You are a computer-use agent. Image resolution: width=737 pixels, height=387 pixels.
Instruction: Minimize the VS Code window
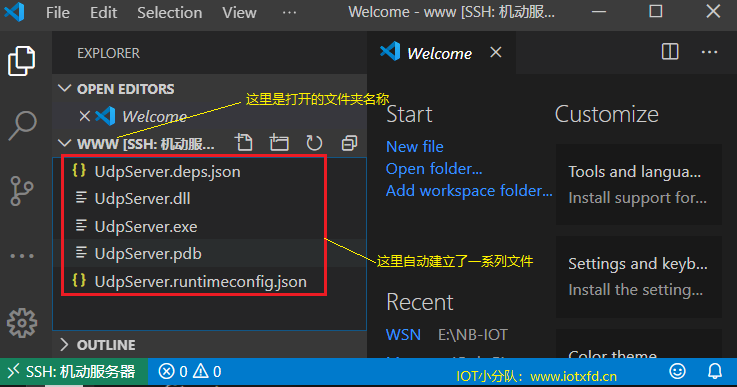pyautogui.click(x=598, y=12)
